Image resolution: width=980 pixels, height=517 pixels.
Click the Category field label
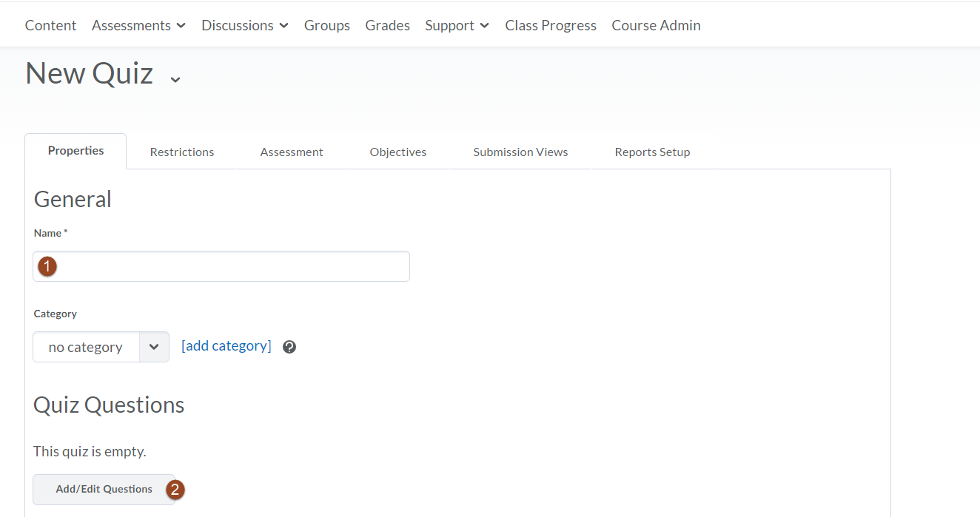click(56, 314)
